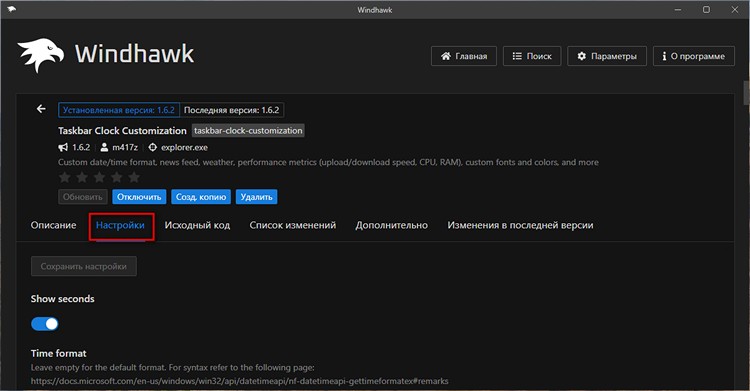Open the О программе about page
This screenshot has height=391, width=750.
[694, 56]
